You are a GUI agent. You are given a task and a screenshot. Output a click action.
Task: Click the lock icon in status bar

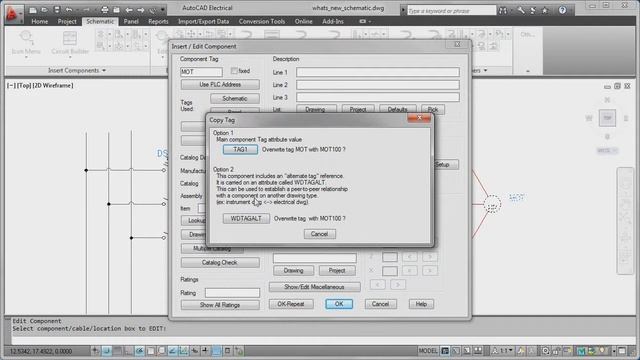[x=557, y=351]
